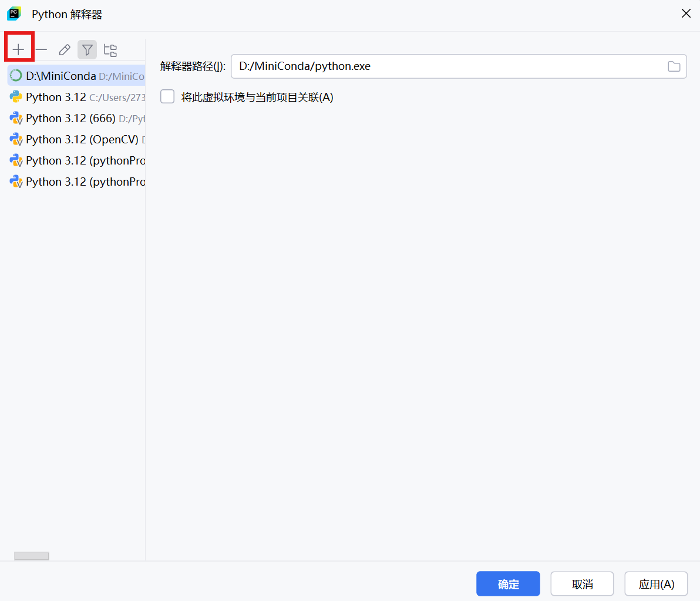
Task: Apply changes with 应用(A) button
Action: pyautogui.click(x=656, y=583)
